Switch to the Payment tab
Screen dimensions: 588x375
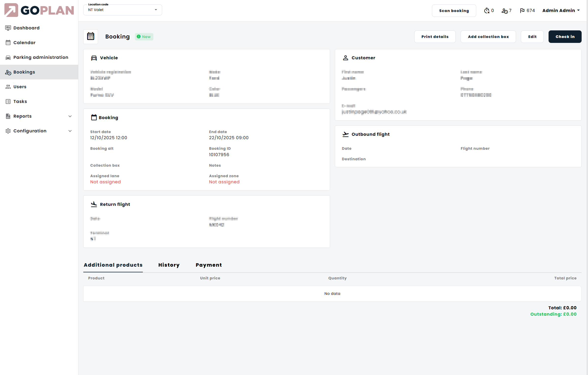coord(208,265)
